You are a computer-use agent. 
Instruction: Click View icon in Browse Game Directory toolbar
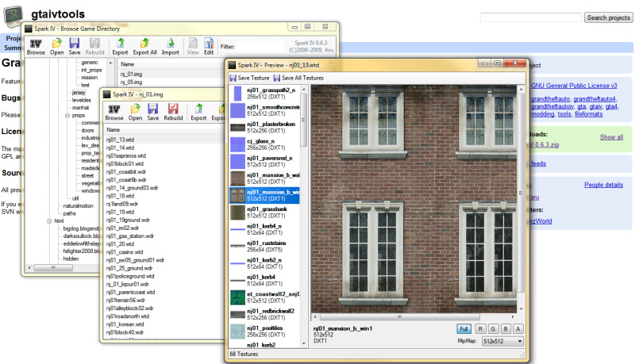(193, 47)
